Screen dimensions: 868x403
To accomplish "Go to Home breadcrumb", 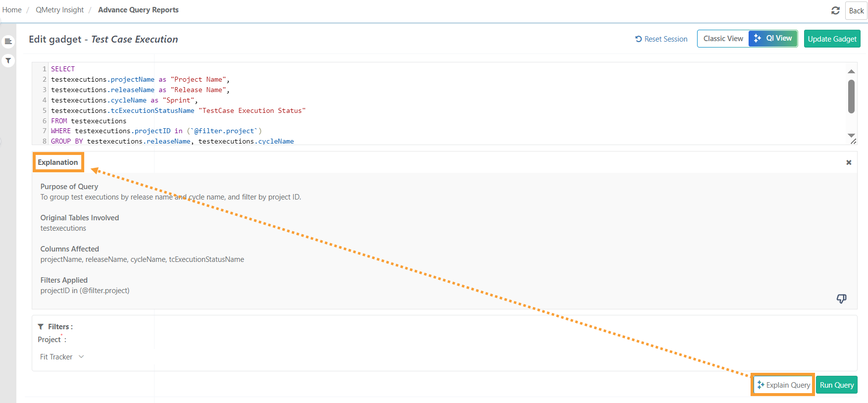I will point(12,10).
